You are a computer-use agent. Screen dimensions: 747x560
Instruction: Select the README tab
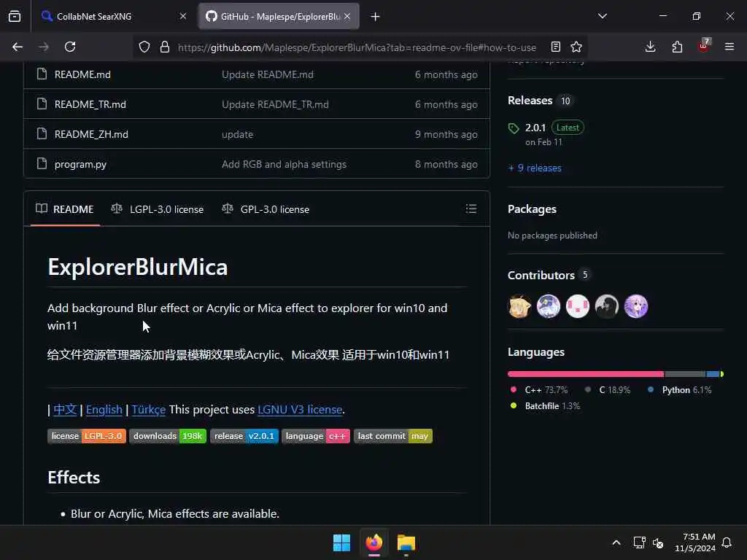pyautogui.click(x=65, y=209)
